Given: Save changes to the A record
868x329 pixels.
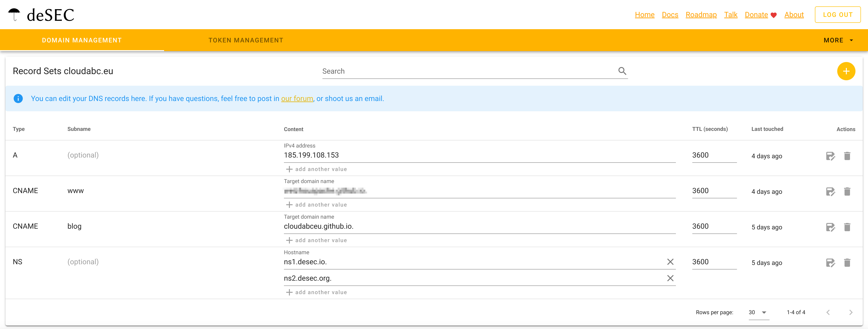Looking at the screenshot, I should tap(831, 156).
